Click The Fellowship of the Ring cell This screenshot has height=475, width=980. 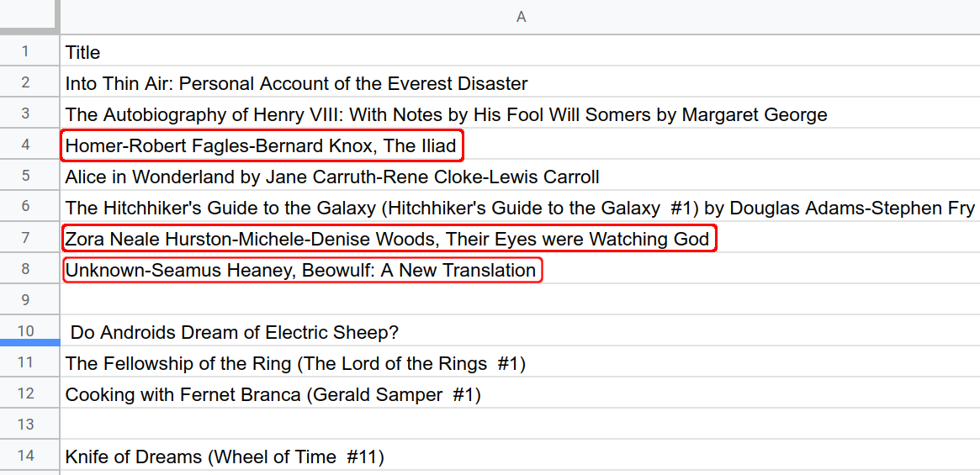point(295,364)
